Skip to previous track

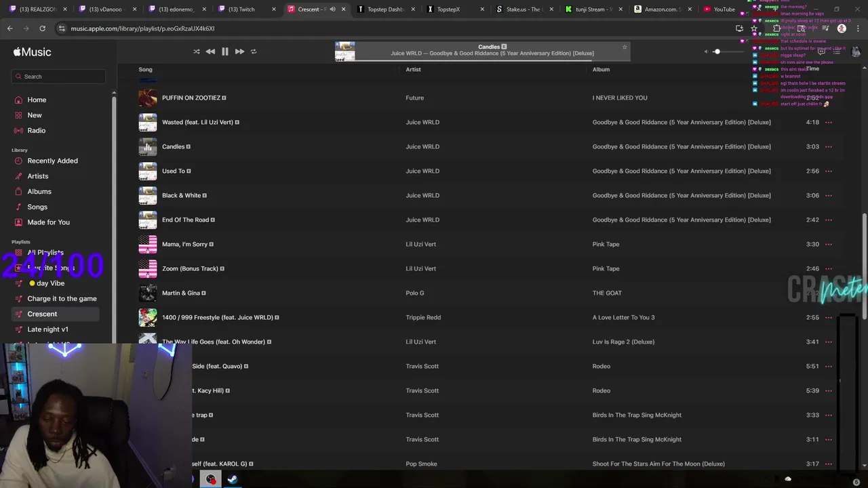tap(210, 52)
